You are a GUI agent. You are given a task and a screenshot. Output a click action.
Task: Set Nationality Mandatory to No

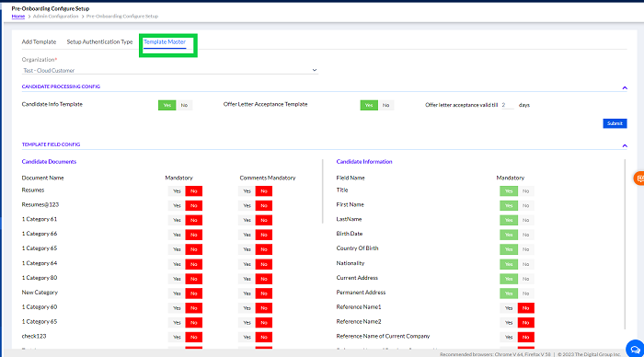525,264
